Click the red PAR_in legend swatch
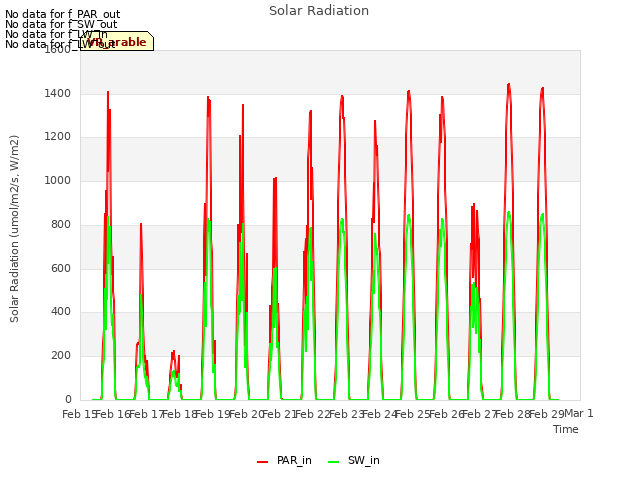640x480 pixels. [262, 462]
